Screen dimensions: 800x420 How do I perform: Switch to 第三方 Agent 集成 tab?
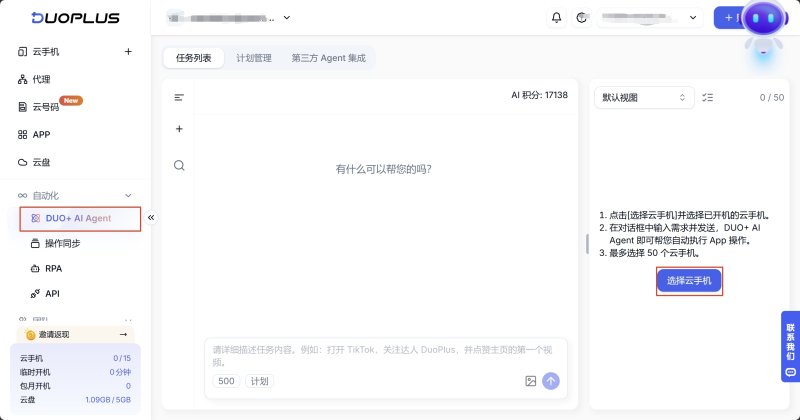[x=329, y=58]
